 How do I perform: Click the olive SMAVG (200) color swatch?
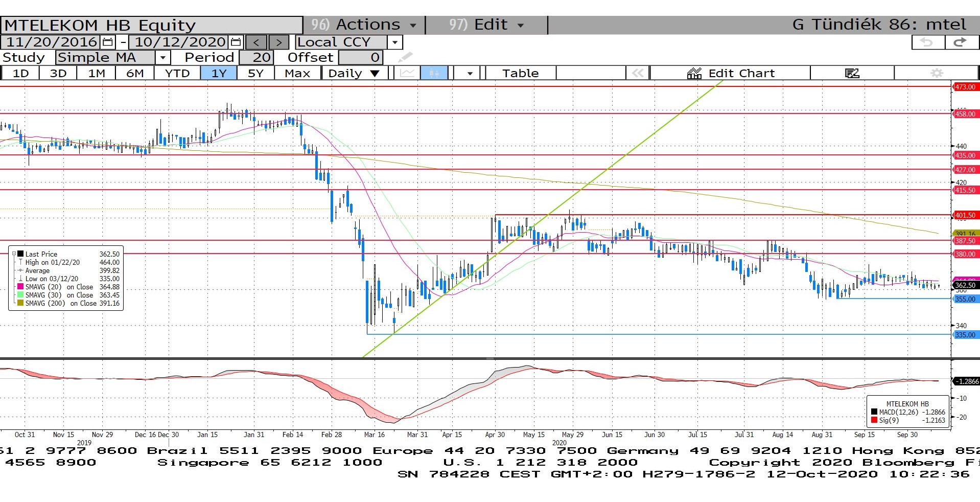pos(20,303)
